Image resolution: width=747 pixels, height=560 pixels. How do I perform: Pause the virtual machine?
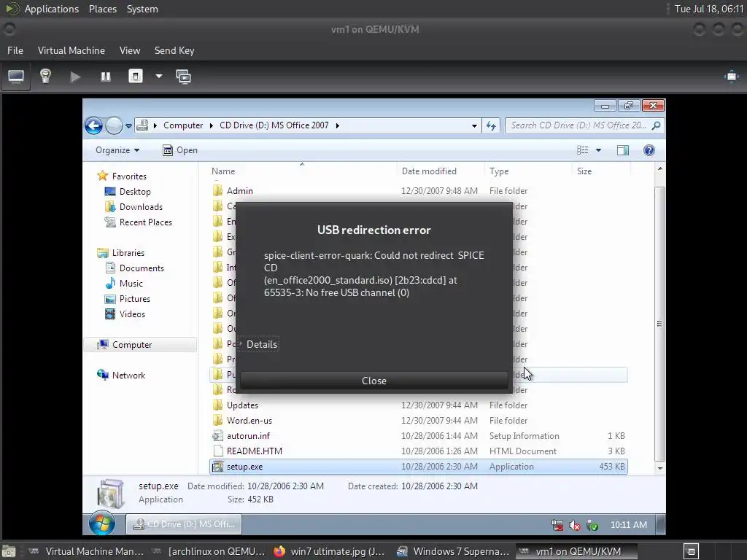click(x=105, y=77)
